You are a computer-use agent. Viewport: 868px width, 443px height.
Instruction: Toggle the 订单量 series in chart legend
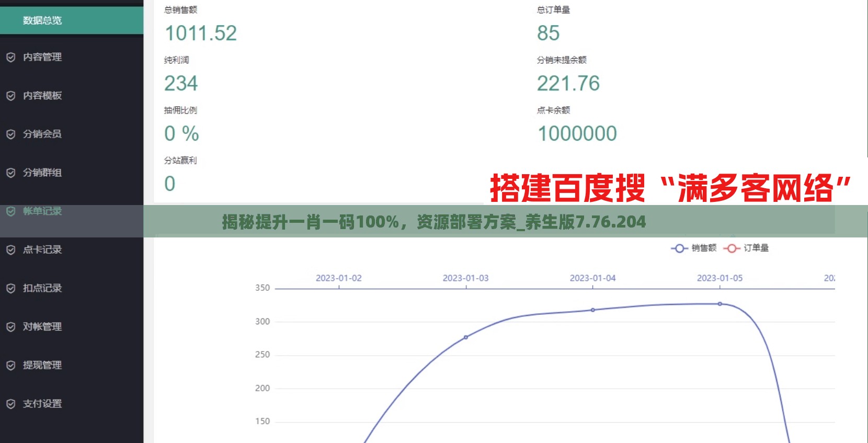coord(746,248)
